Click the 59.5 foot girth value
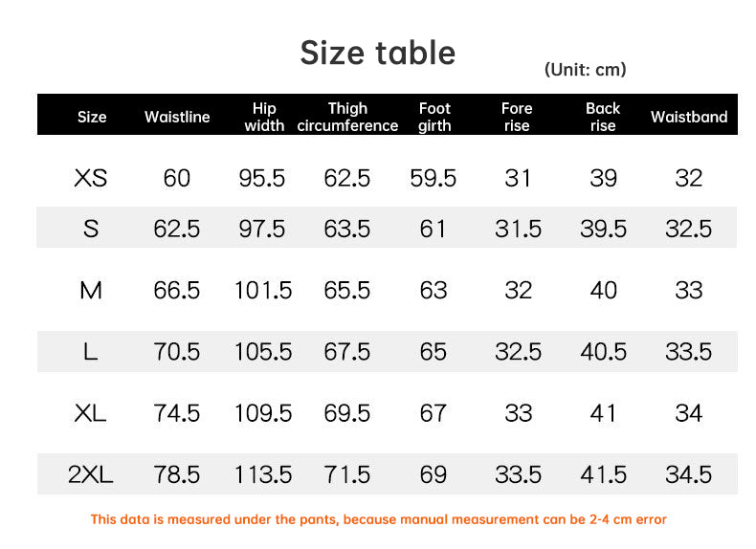This screenshot has height=549, width=756. (x=433, y=178)
